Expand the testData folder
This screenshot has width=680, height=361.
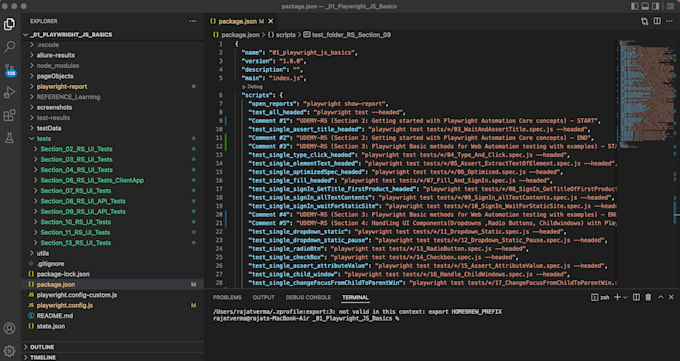coord(49,128)
